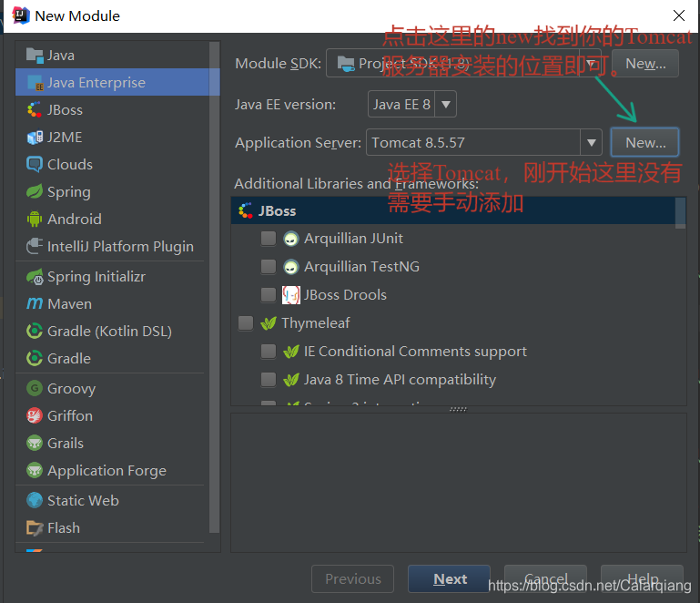The width and height of the screenshot is (700, 603).
Task: Select the Android robot icon
Action: click(35, 219)
